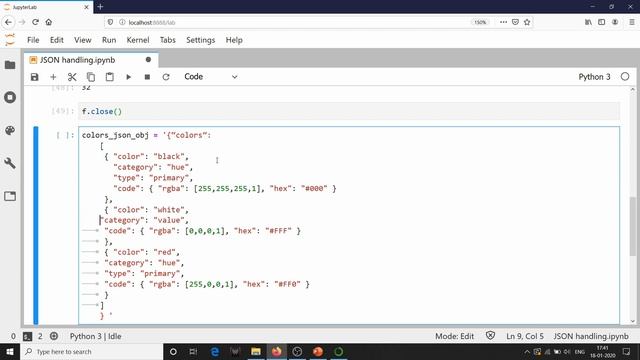Copy the selected cells from the toolbar
640x360 pixels.
tap(91, 77)
